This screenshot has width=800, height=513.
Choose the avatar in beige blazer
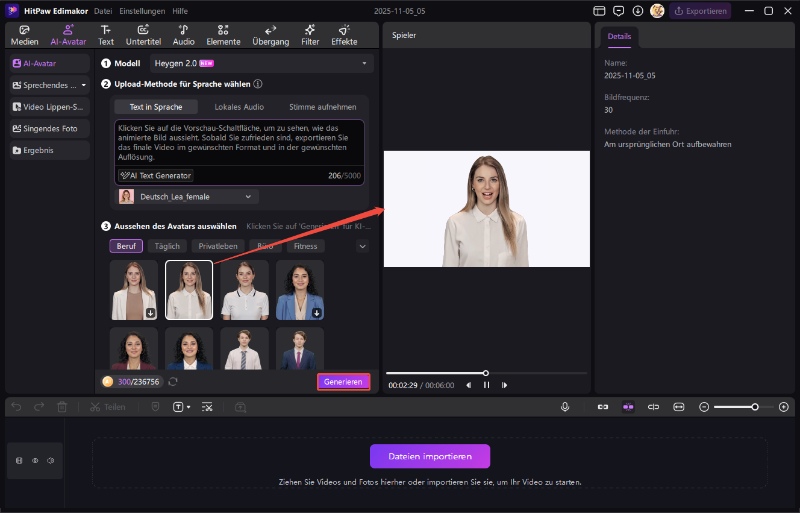(x=134, y=290)
